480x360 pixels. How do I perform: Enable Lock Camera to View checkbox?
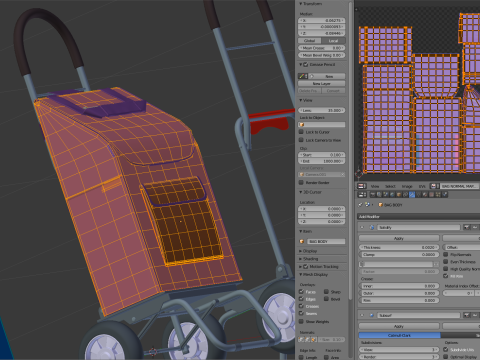301,140
